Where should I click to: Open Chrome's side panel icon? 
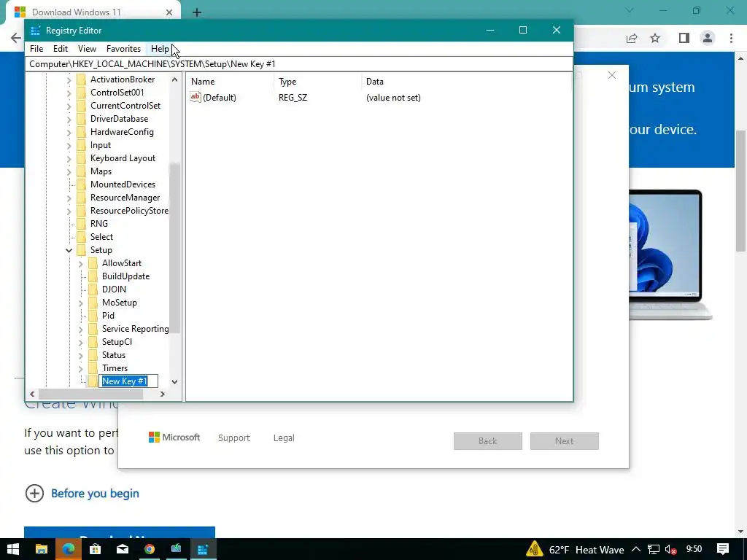point(684,38)
